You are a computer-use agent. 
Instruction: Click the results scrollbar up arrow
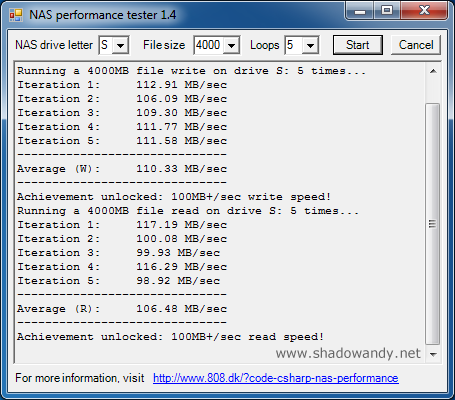pyautogui.click(x=433, y=71)
